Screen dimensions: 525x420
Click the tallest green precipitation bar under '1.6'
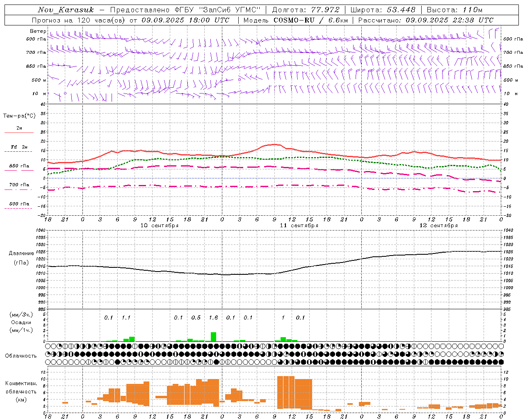(213, 336)
